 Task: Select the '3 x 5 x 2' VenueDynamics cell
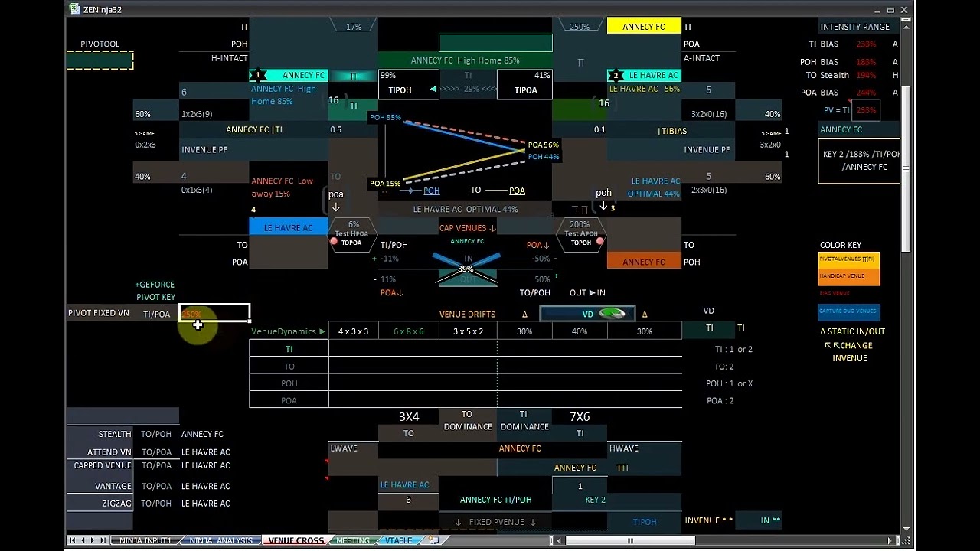pyautogui.click(x=468, y=331)
